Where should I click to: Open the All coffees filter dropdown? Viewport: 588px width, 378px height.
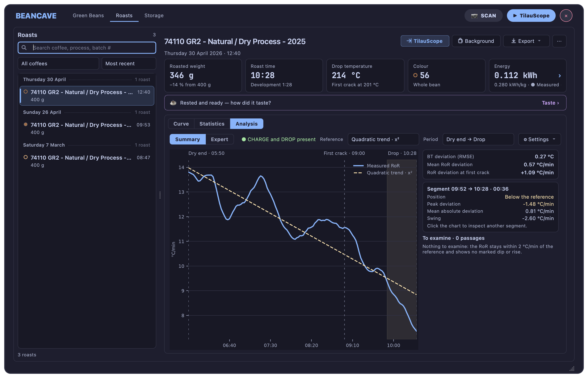pyautogui.click(x=58, y=64)
